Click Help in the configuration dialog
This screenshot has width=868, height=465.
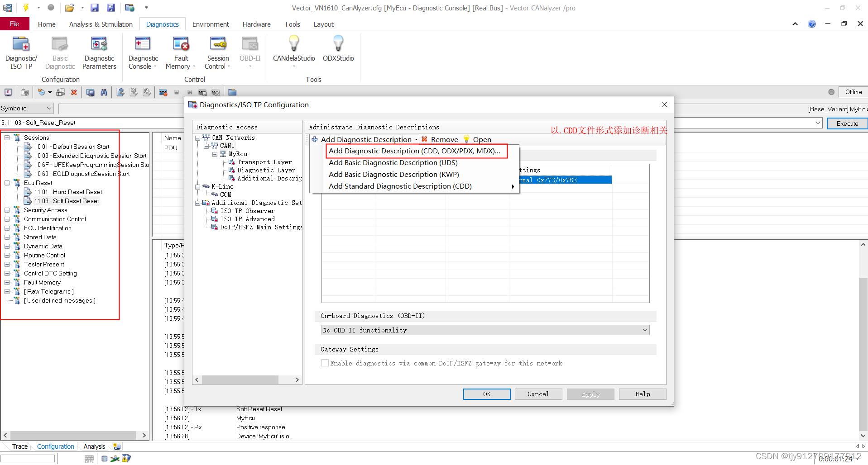pos(642,394)
